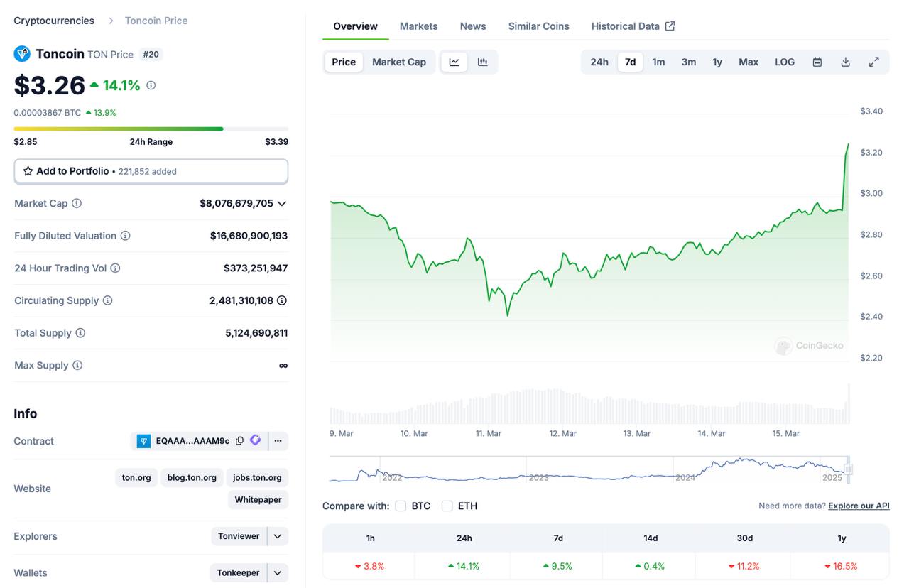The image size is (909, 588).
Task: Switch to Markets tab
Action: tap(418, 26)
